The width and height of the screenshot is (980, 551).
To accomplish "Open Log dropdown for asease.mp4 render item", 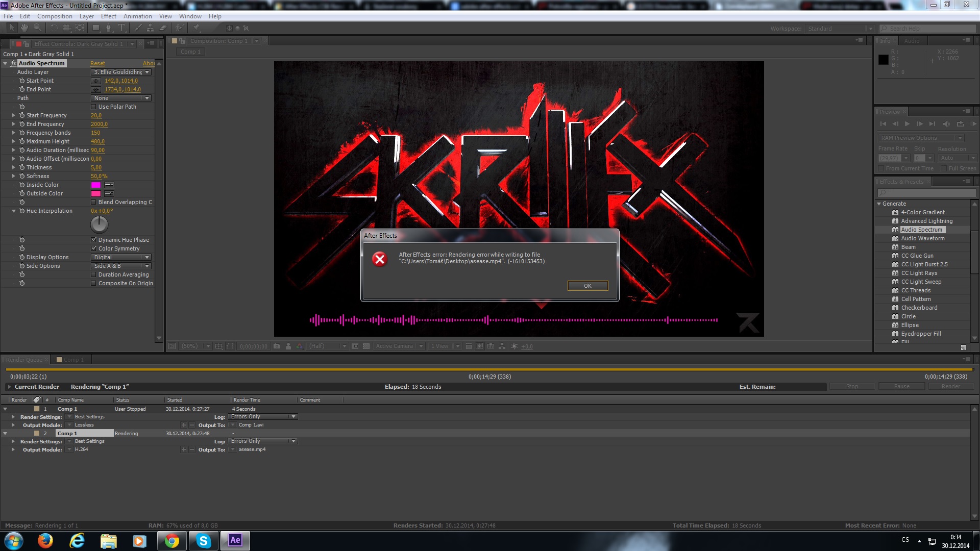I will [263, 441].
